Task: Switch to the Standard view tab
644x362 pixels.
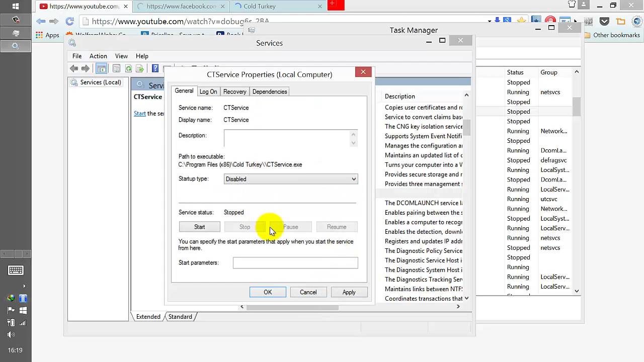Action: 180,317
